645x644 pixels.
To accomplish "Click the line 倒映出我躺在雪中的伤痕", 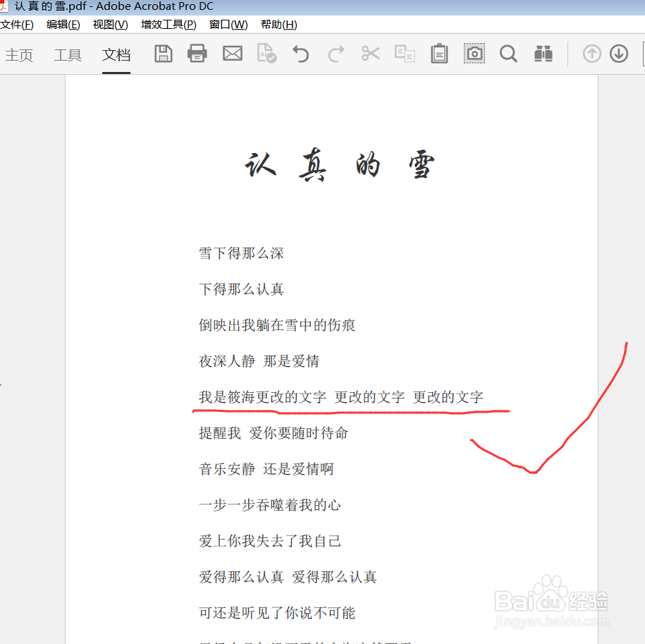I will click(277, 325).
